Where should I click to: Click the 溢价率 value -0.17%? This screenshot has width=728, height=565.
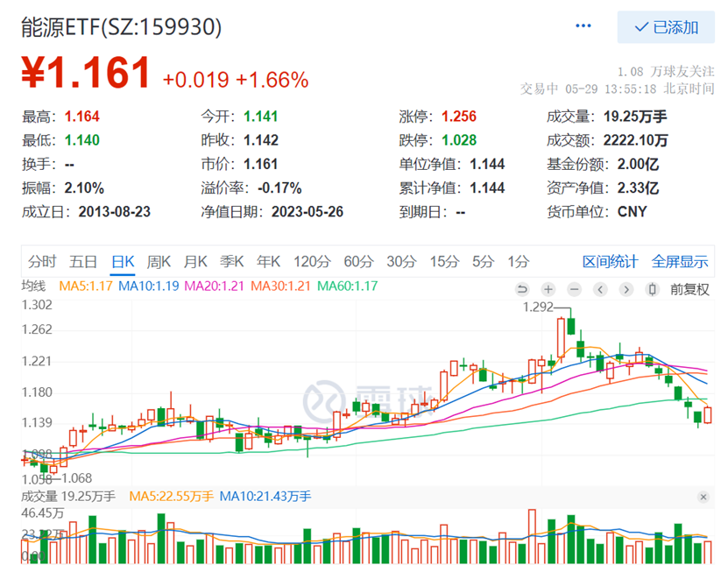pos(279,188)
